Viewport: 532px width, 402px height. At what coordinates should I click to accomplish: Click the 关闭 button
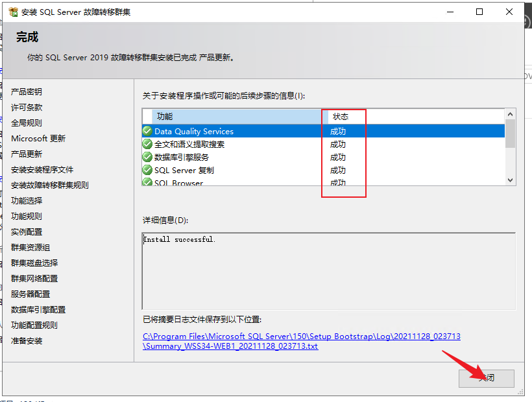point(486,378)
